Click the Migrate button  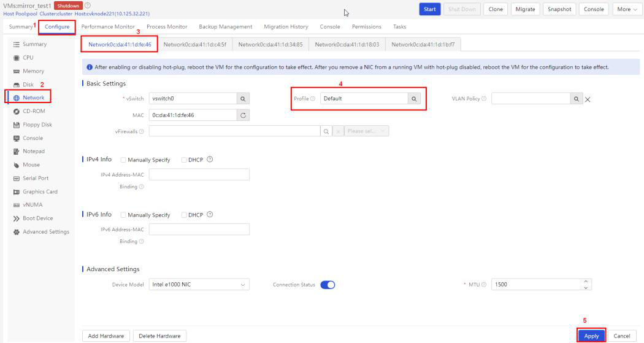pos(525,9)
